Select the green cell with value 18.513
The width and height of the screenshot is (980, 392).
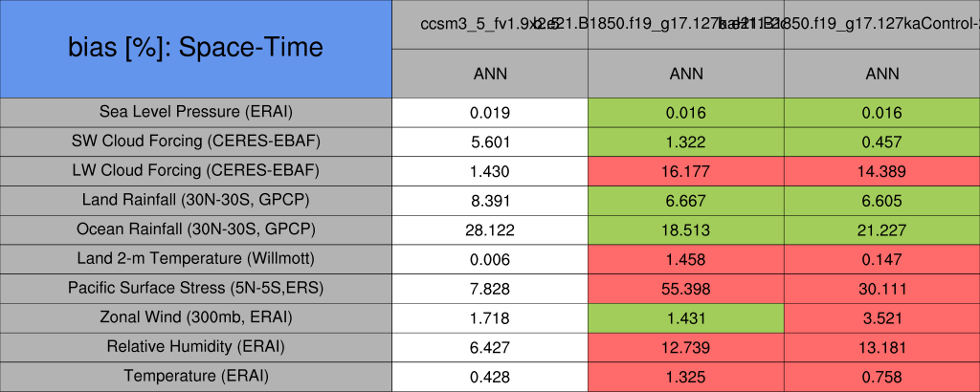pos(685,229)
